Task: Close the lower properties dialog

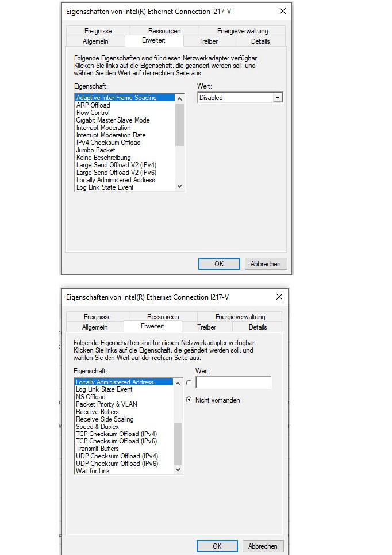Action: (279, 297)
